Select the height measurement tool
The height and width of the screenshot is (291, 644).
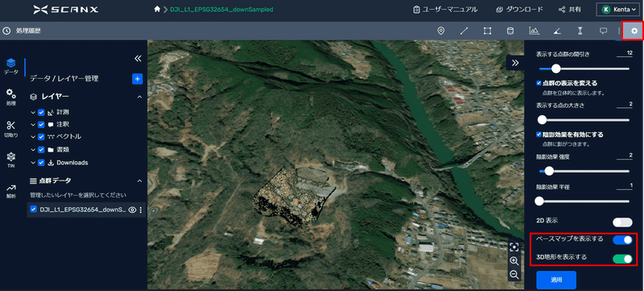click(580, 31)
